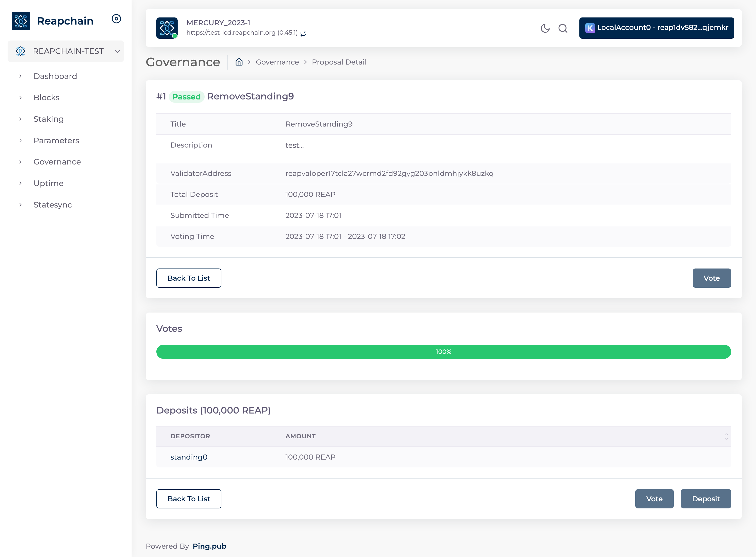The width and height of the screenshot is (756, 557).
Task: Click REAPCHAIN-TEST chain icon in sidebar
Action: coord(20,51)
